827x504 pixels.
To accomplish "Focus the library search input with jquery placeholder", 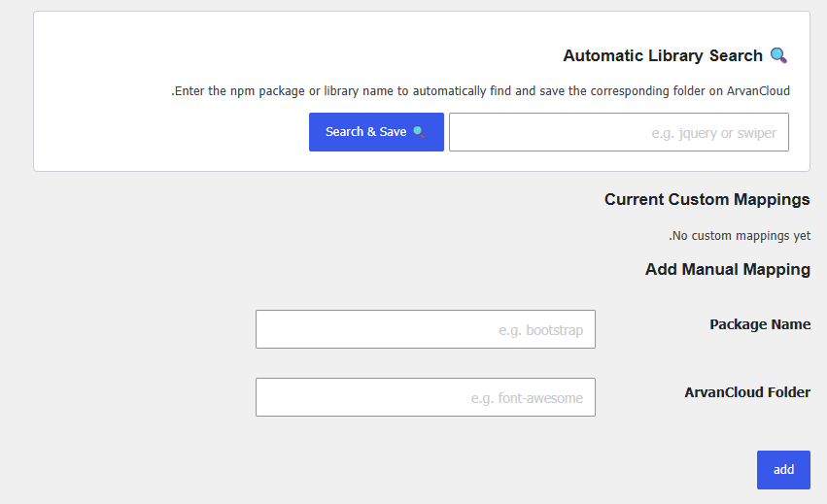I will (x=619, y=132).
